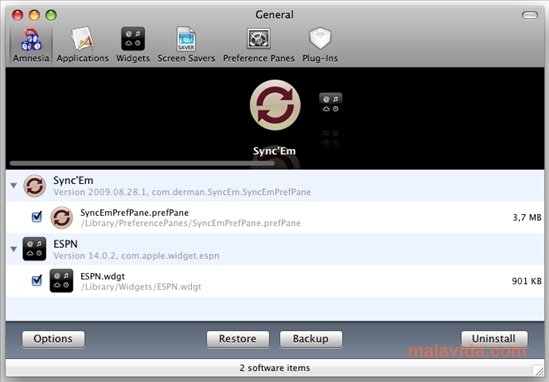Click the ESPN.wdgt file name
Screen dimensions: 549x382
(103, 276)
